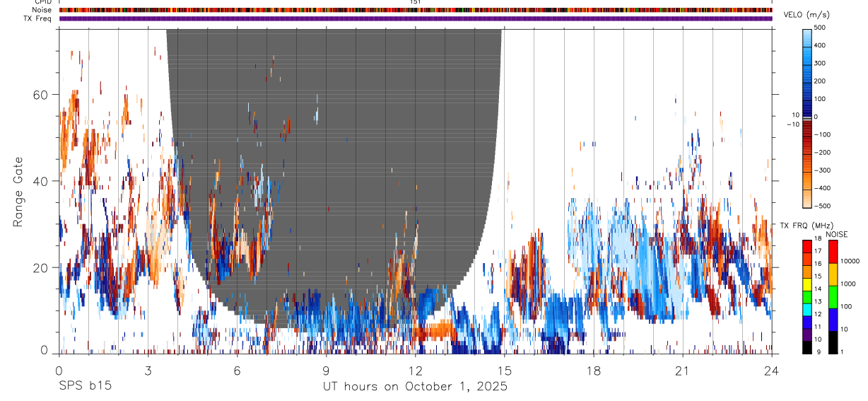Pick the black swatch in TX FRQ legend
The width and height of the screenshot is (868, 401).
pyautogui.click(x=807, y=347)
